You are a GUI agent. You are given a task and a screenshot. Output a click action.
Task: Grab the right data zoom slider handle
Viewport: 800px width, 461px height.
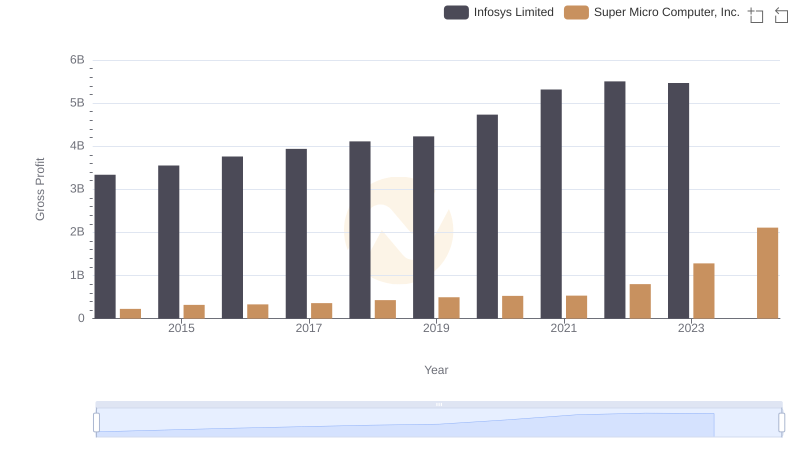coord(781,423)
